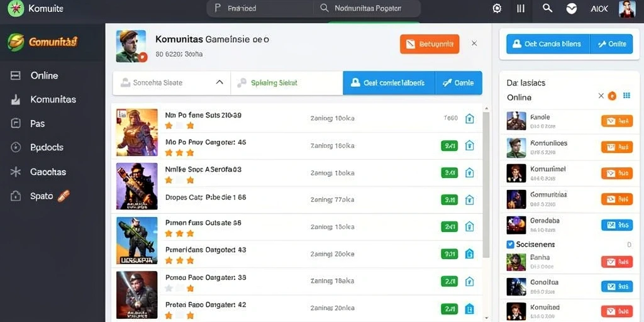This screenshot has width=644, height=322.
Task: Open the gear settings icon in top bar
Action: coord(497,9)
